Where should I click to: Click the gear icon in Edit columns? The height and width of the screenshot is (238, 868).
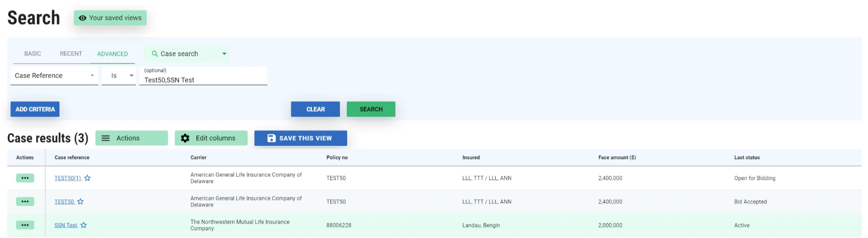(x=185, y=138)
